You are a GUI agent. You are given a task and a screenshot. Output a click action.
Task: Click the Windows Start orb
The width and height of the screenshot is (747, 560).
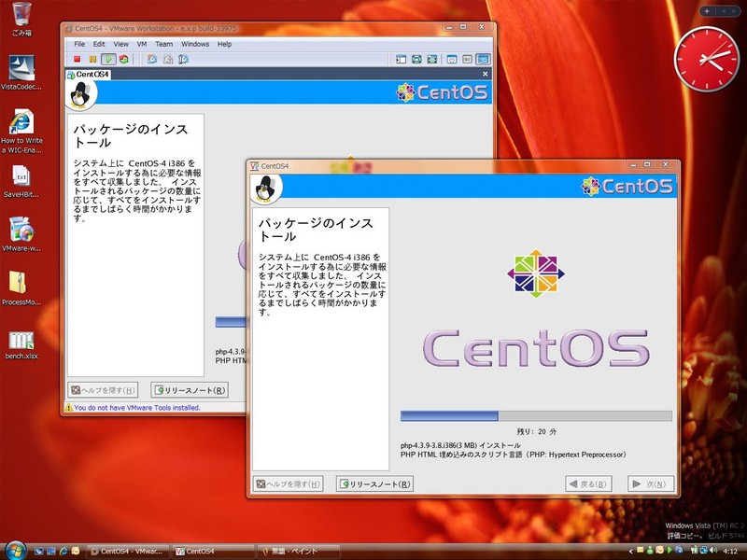15,551
